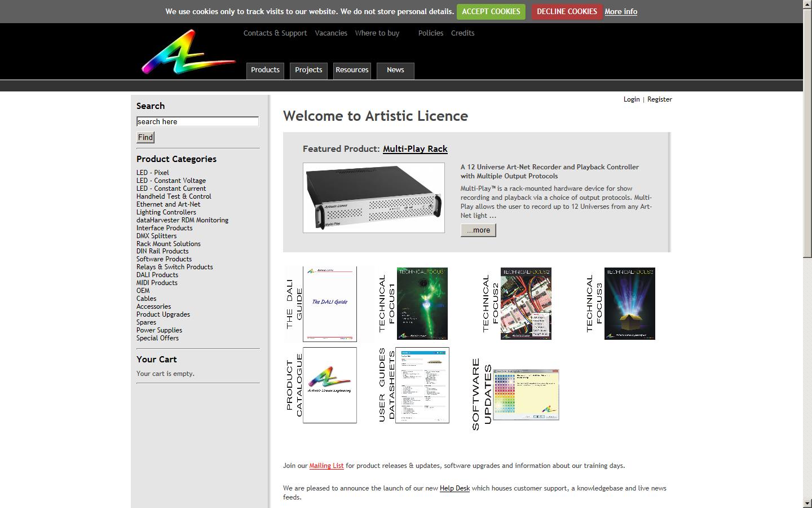Open User Guides Datasheets thumbnail
This screenshot has height=508, width=812.
(422, 385)
